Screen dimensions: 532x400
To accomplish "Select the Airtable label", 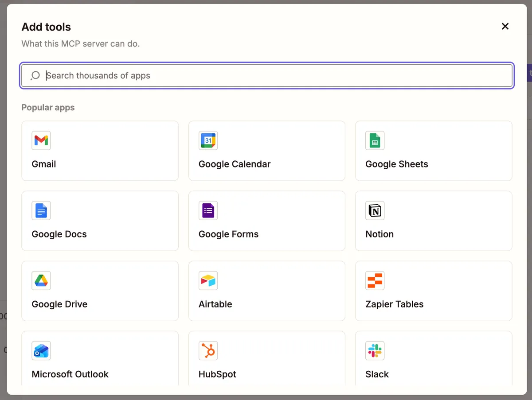I will [215, 304].
